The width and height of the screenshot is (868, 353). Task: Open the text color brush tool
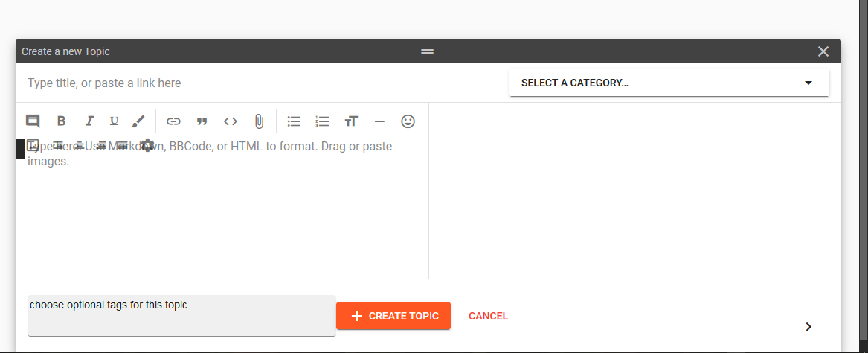click(x=138, y=121)
